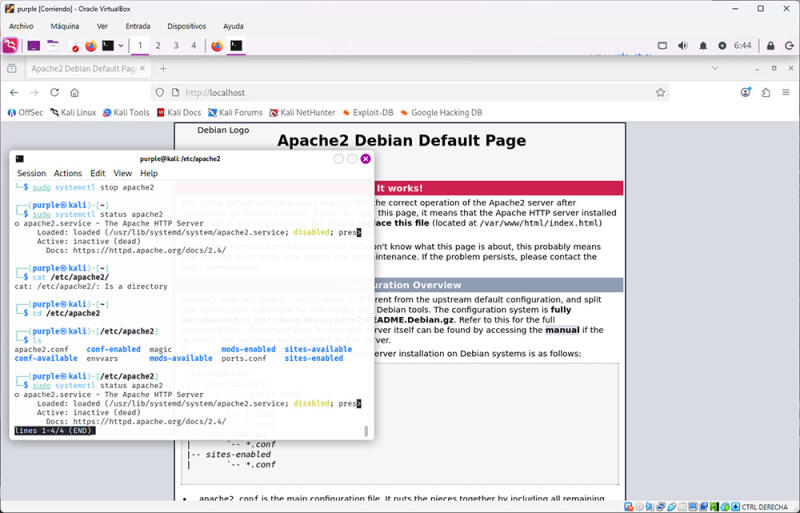Go forward in Firefox history
This screenshot has height=513, width=800.
34,92
